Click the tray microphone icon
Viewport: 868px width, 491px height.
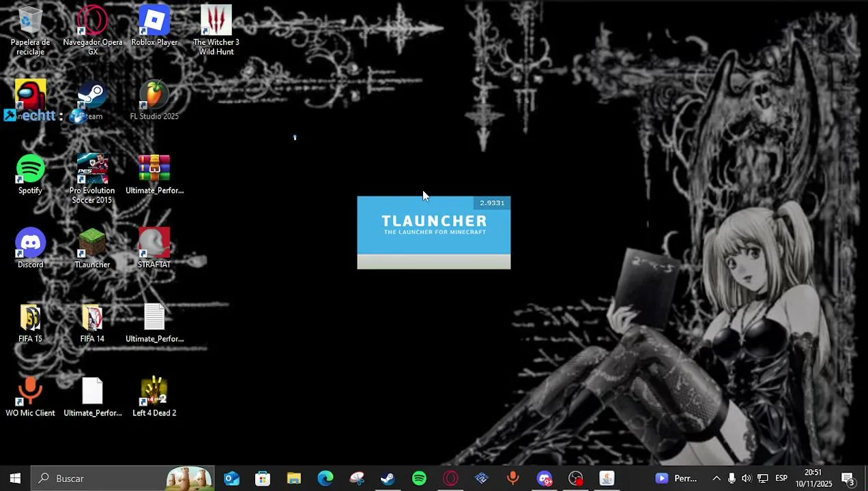732,479
